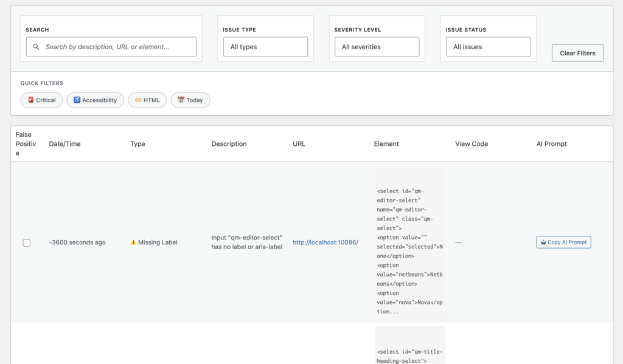This screenshot has width=623, height=364.
Task: Open the Issue Status dropdown
Action: [x=488, y=47]
